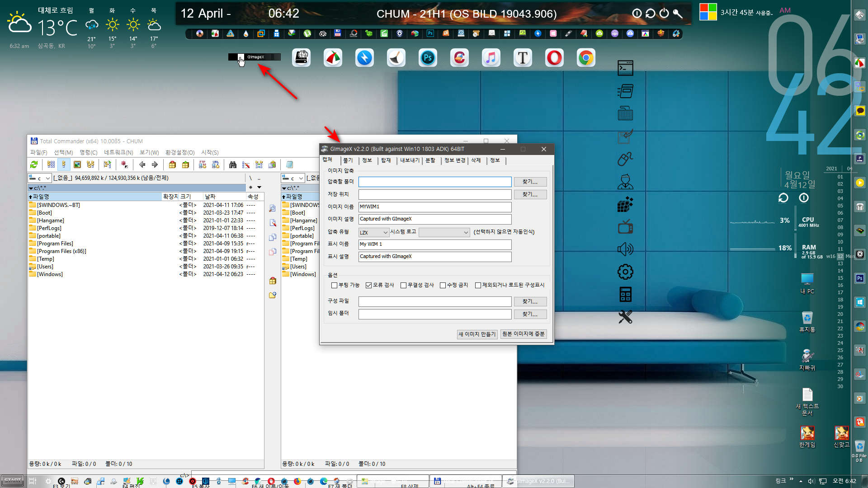Open the LZX compression type dropdown
The height and width of the screenshot is (488, 868).
pyautogui.click(x=374, y=232)
